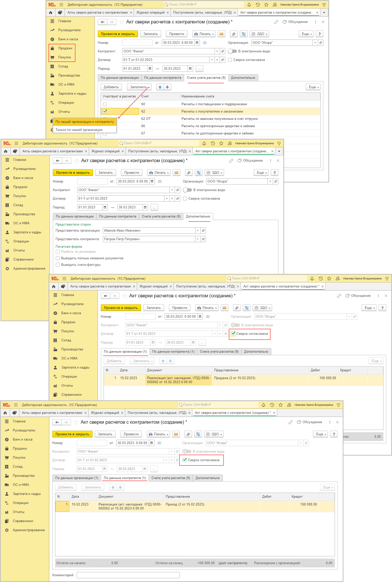Click Номер input field in topmost window
The height and width of the screenshot is (582, 392).
pyautogui.click(x=137, y=43)
